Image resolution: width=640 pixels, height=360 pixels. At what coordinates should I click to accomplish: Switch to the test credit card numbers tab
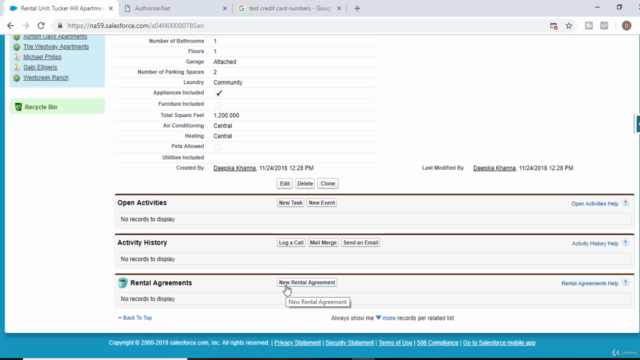(290, 8)
